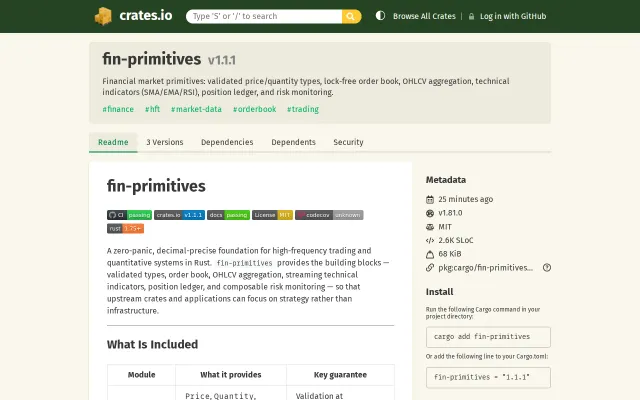Click the weight icon beside 68 KiB
The image size is (640, 400).
point(430,254)
